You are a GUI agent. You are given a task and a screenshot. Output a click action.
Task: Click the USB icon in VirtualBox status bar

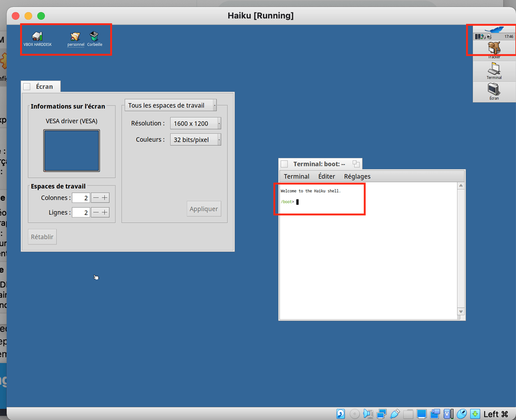(395, 413)
